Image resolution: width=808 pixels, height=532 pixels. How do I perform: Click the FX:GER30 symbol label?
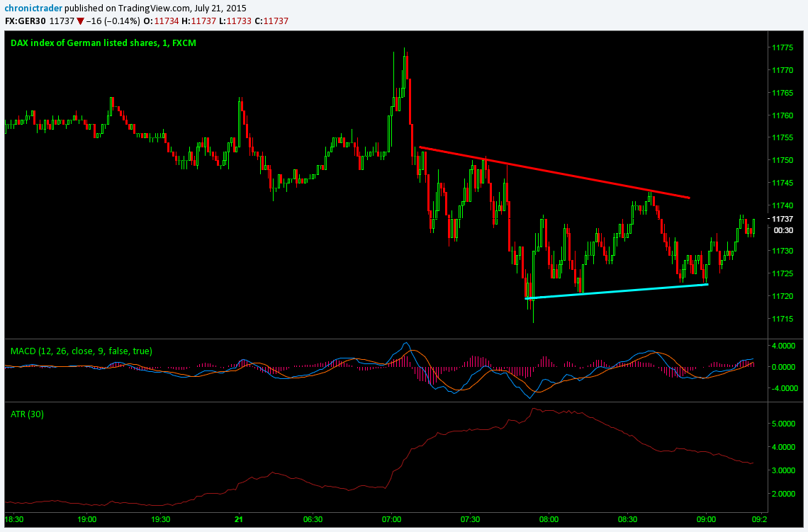tap(26, 21)
